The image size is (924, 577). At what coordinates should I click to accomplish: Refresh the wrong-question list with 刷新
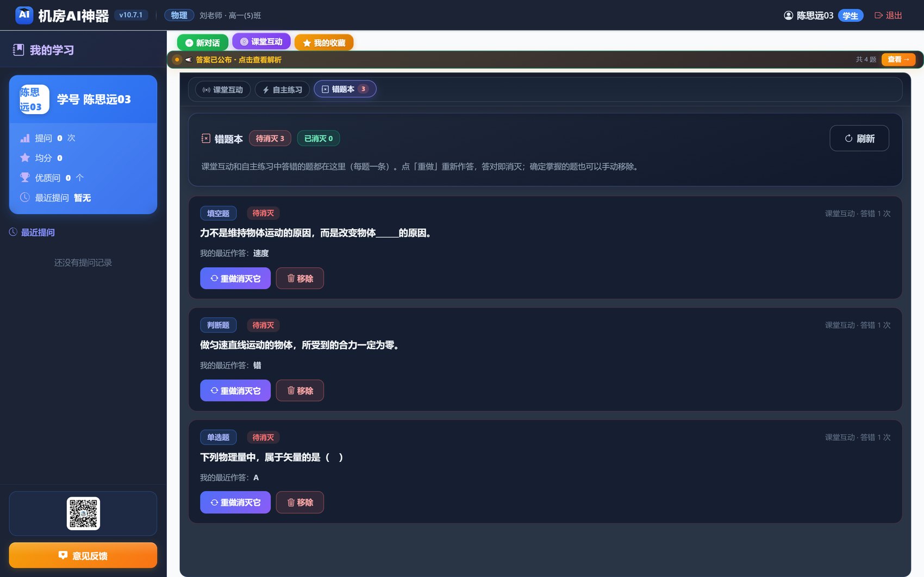pyautogui.click(x=859, y=139)
